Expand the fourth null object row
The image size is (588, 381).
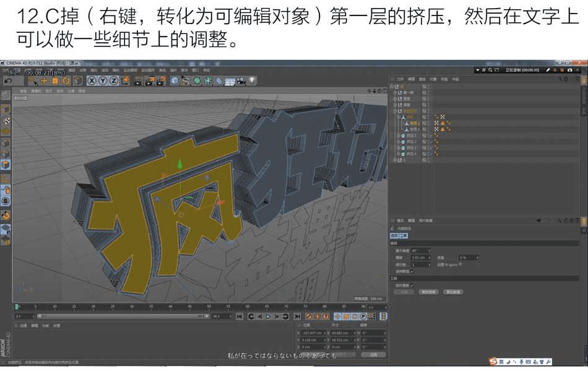(x=395, y=105)
